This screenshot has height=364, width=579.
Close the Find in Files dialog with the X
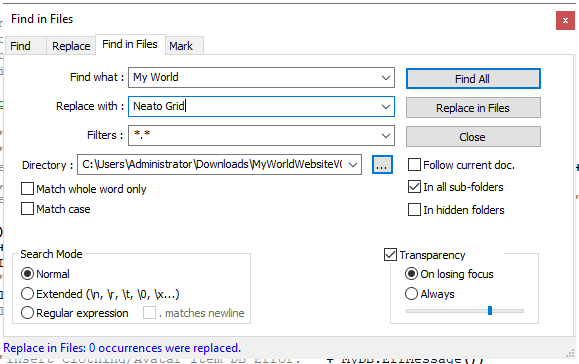coord(565,20)
